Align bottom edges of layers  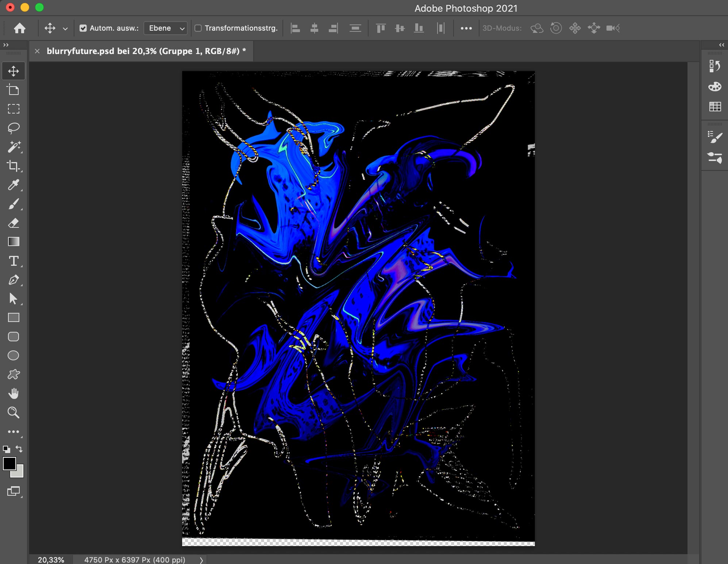419,28
